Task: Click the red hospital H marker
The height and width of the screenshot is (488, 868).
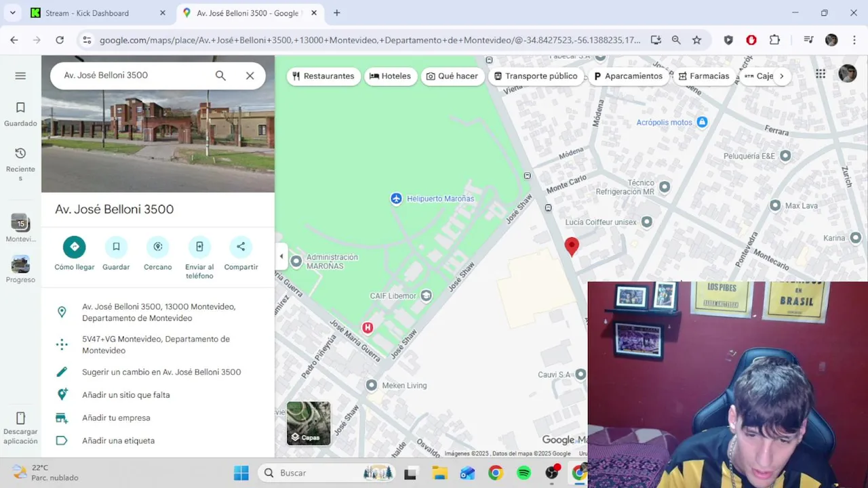Action: coord(368,328)
